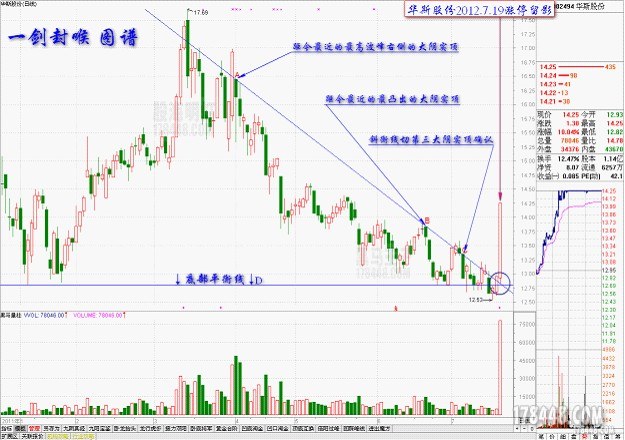The height and width of the screenshot is (440, 625).
Task: Click the magenta VOLUME: 78046.00 label
Action: point(98,315)
